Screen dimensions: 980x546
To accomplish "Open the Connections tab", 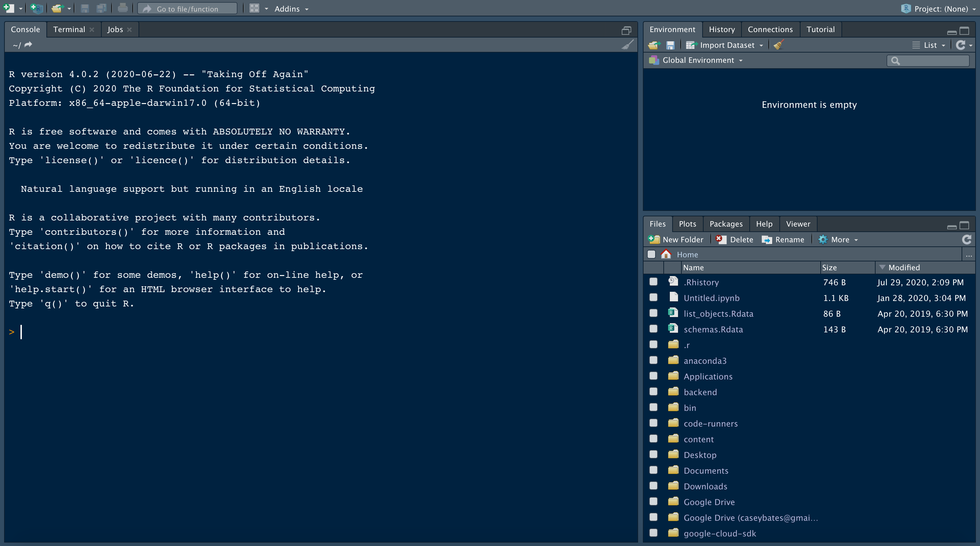I will point(769,29).
